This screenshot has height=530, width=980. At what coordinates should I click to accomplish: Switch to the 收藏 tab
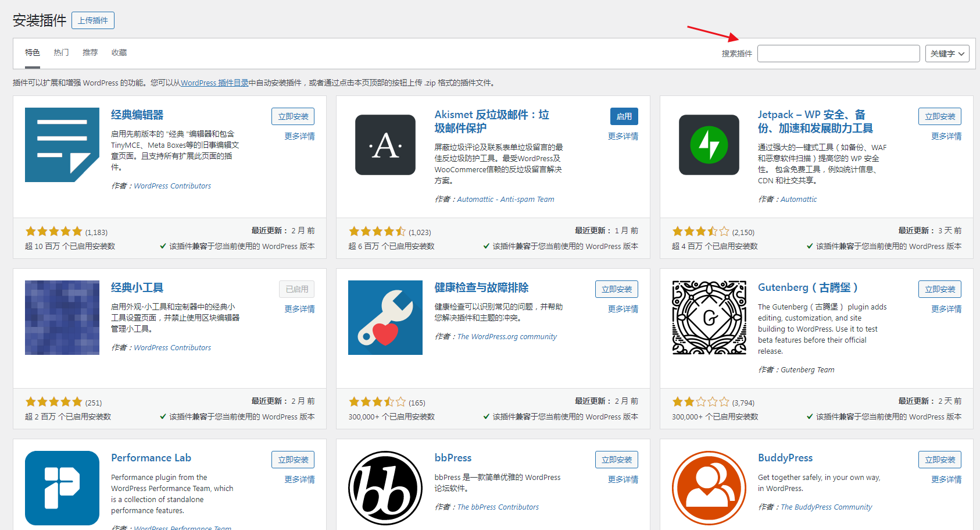click(119, 52)
